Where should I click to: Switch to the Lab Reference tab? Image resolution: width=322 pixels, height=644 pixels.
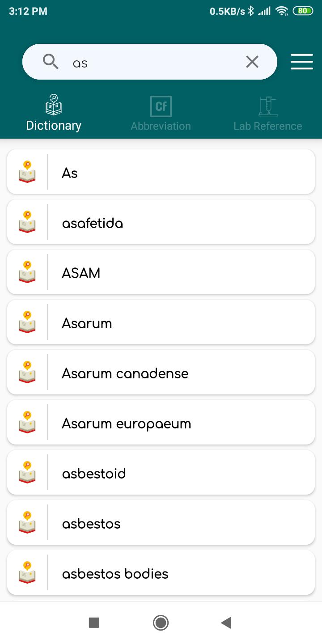(x=267, y=114)
